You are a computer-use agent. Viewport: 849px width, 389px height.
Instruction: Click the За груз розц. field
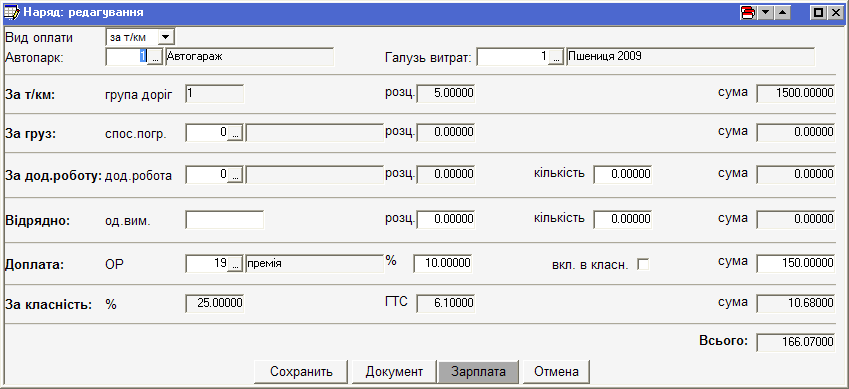click(446, 133)
